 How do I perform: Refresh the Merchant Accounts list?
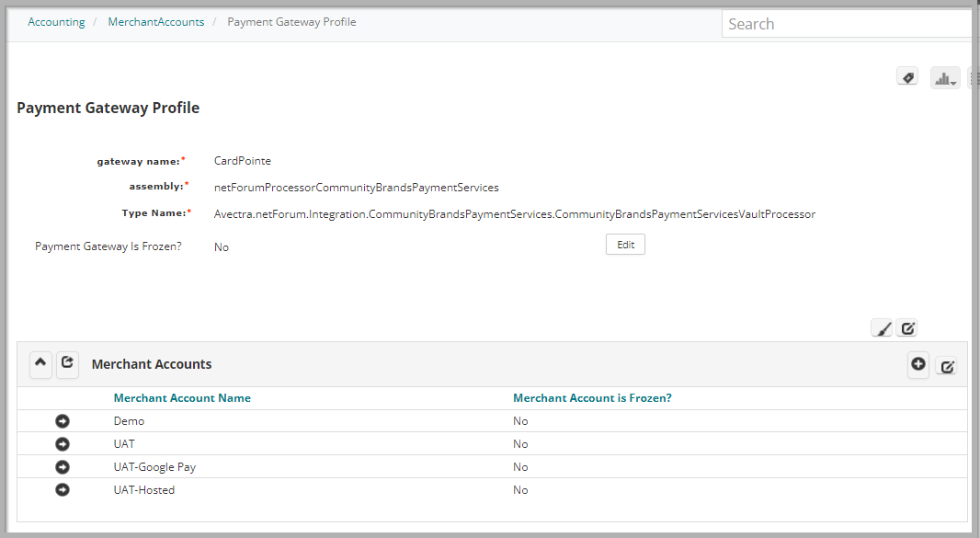point(67,364)
